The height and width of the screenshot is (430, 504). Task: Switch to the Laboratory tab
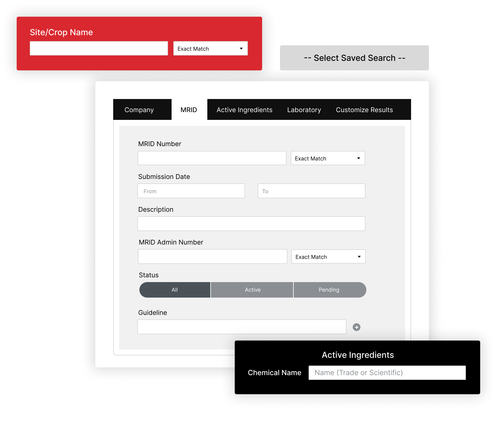tap(304, 110)
